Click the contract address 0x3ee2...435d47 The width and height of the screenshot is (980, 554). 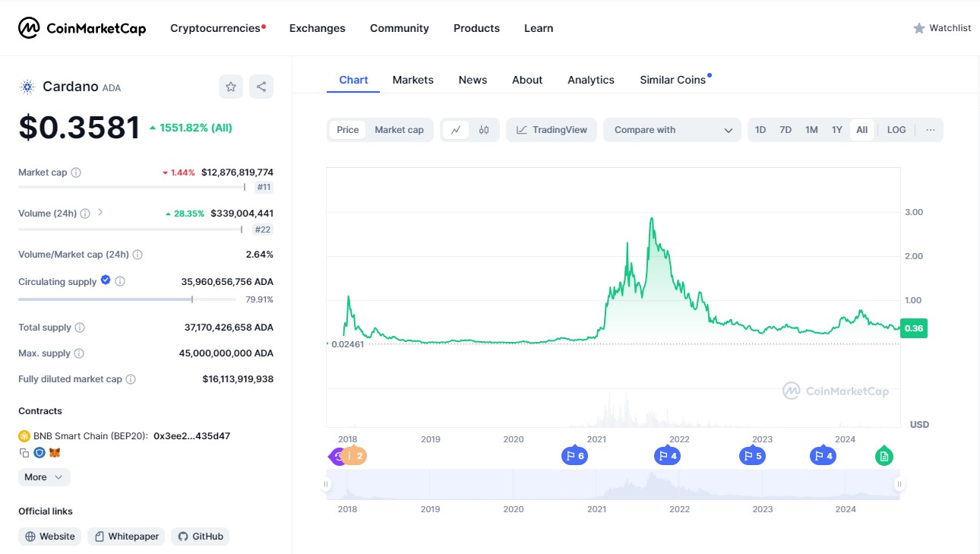pyautogui.click(x=191, y=436)
